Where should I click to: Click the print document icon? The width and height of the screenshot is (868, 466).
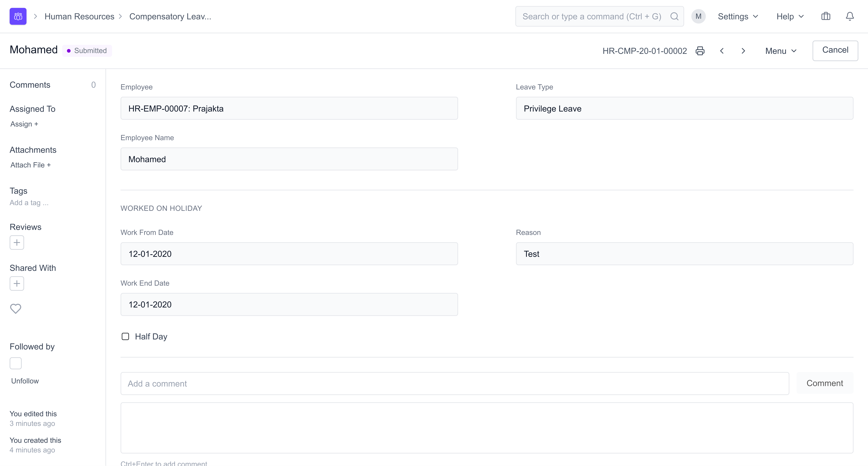700,51
